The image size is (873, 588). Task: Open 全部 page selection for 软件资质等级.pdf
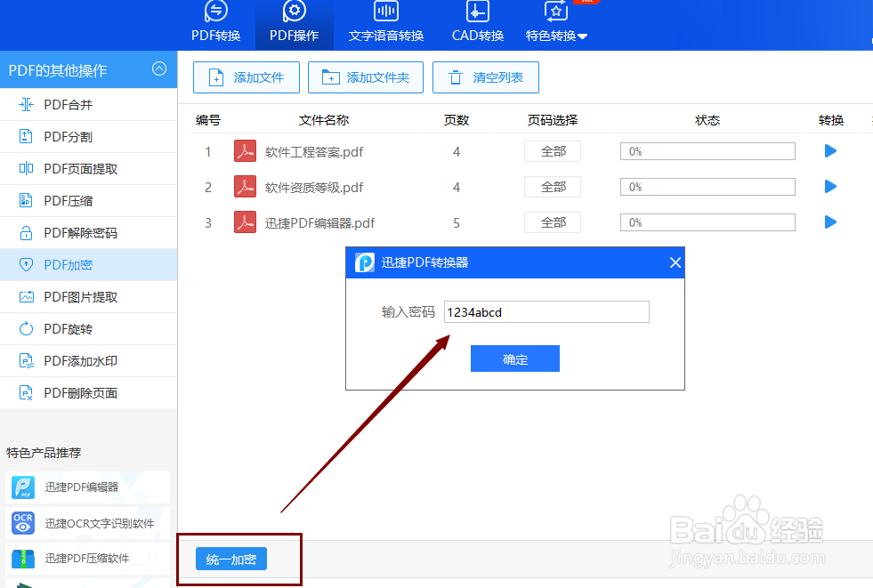[553, 187]
